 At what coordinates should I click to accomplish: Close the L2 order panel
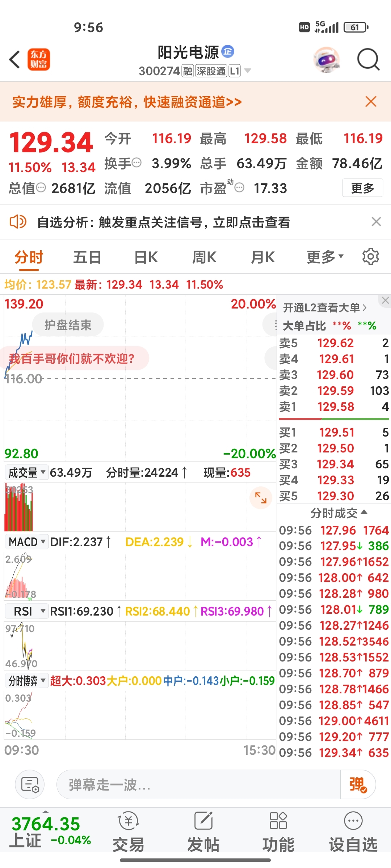[x=385, y=301]
